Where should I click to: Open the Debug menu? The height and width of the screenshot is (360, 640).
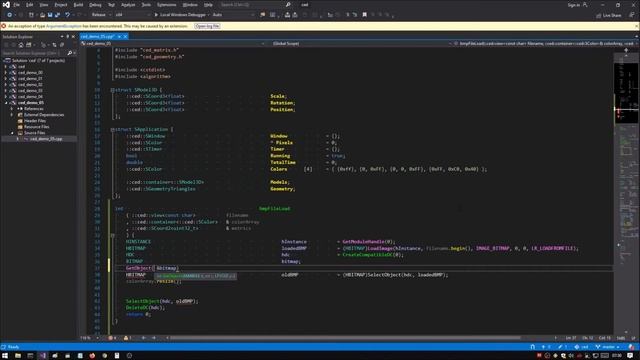95,5
